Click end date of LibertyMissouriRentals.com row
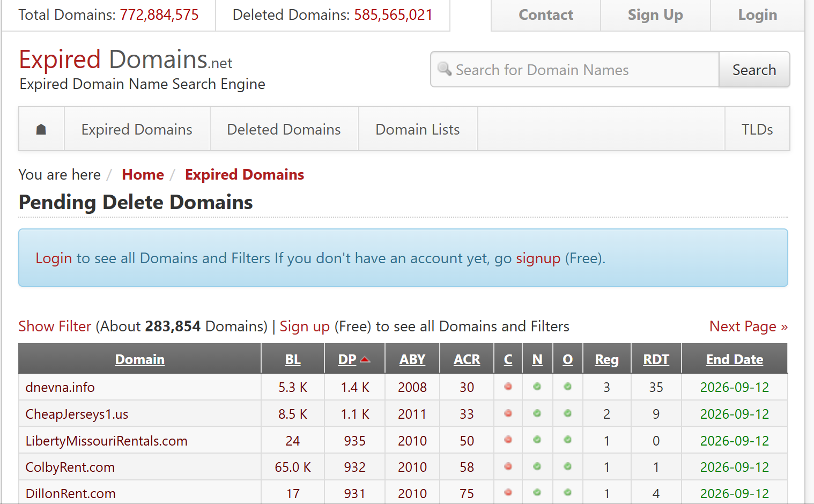814x504 pixels. pos(735,441)
